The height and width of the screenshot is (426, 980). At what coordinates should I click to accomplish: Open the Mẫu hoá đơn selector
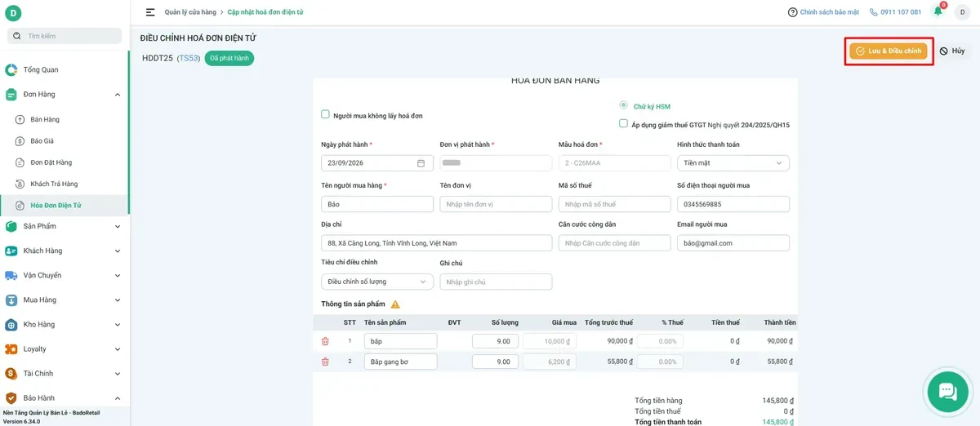615,163
